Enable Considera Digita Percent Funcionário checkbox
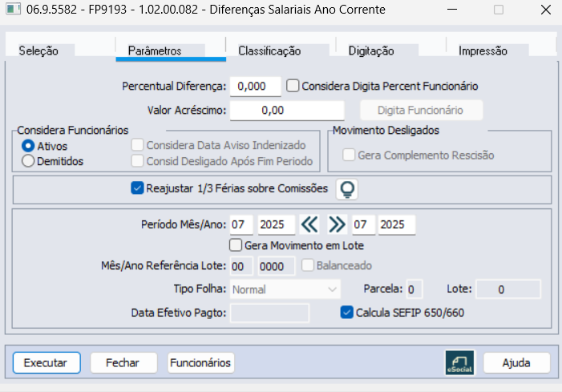 pyautogui.click(x=293, y=86)
